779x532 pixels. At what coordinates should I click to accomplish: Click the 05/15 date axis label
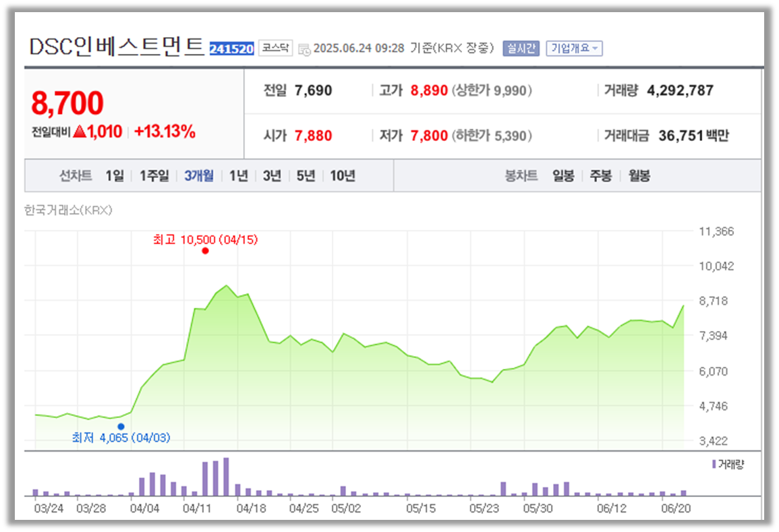pos(421,508)
